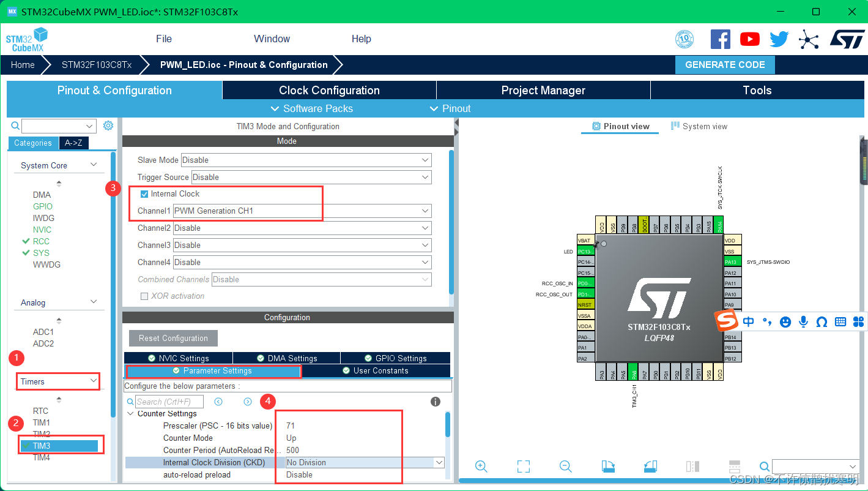This screenshot has height=491, width=868.
Task: Open the User Constants tab
Action: [376, 370]
